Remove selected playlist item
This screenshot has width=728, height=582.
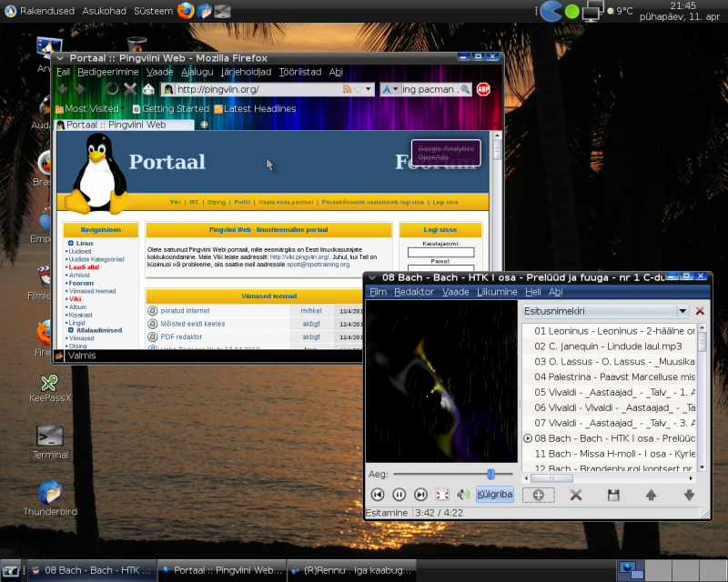(576, 496)
